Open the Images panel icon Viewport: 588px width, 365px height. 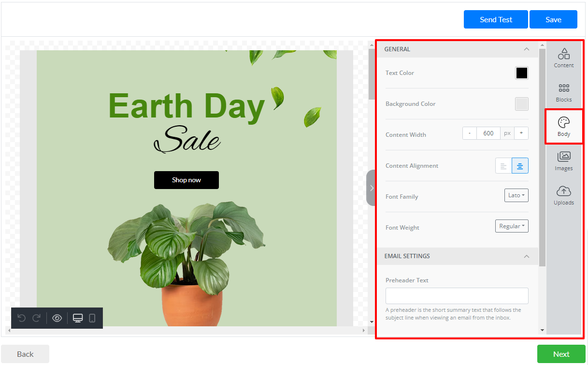[563, 161]
